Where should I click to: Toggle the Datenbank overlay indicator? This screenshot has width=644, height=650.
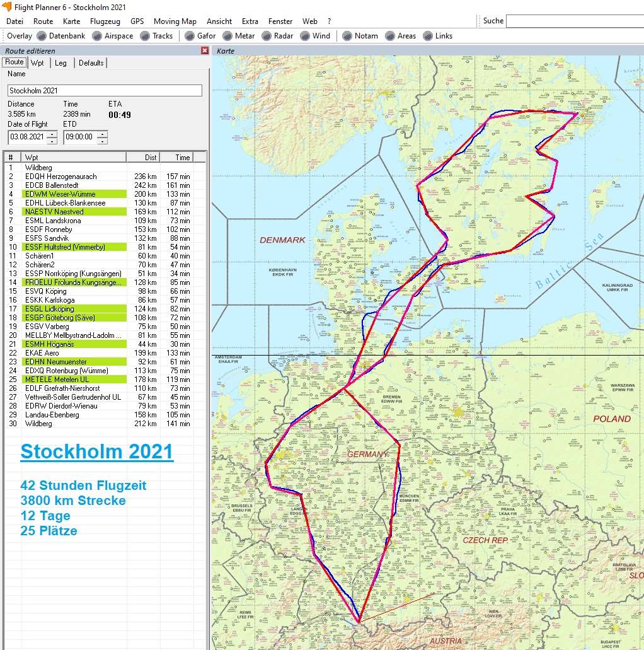(42, 36)
